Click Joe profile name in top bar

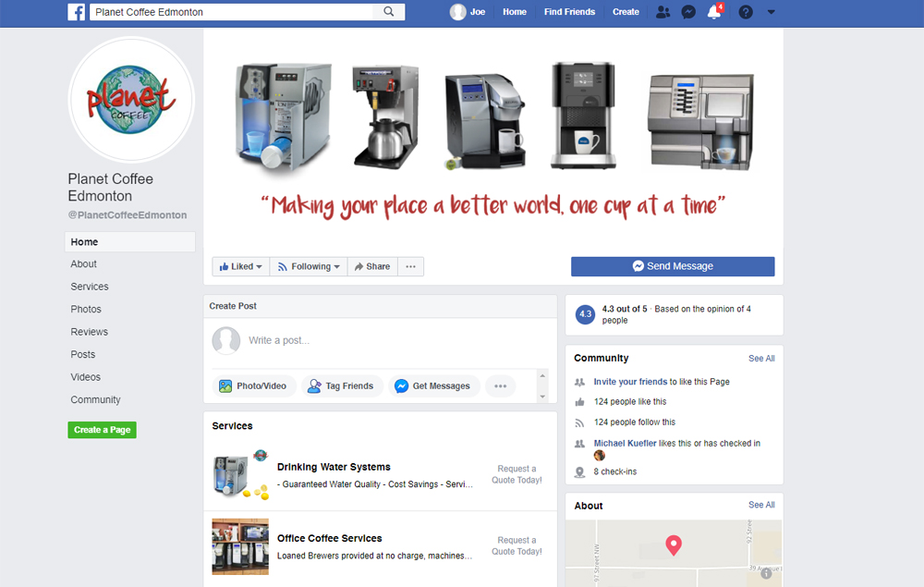coord(478,12)
